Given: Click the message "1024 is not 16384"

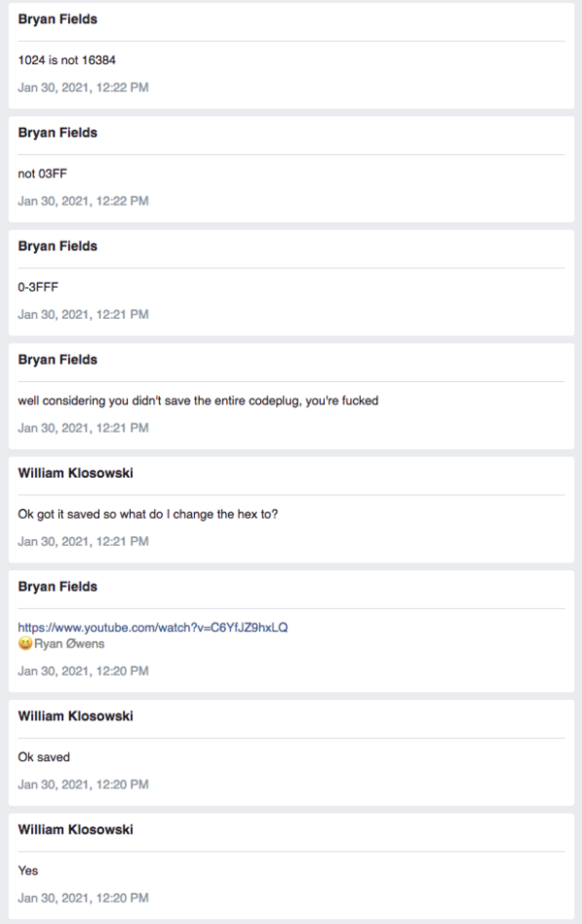Looking at the screenshot, I should click(x=67, y=60).
